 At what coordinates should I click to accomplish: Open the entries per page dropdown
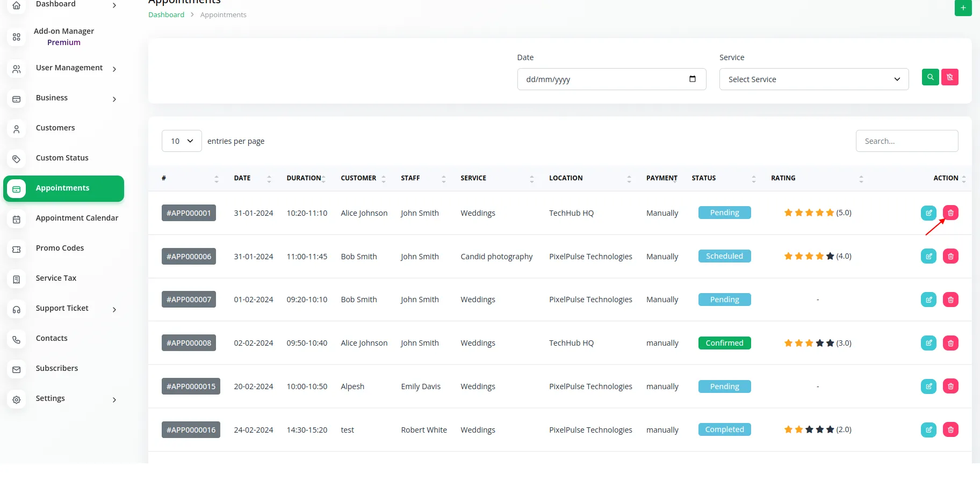point(182,141)
